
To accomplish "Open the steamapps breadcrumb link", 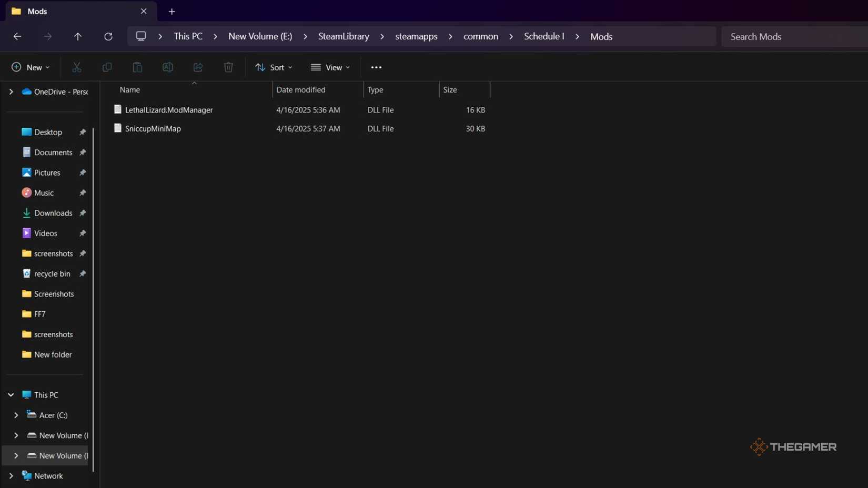I will pyautogui.click(x=416, y=36).
